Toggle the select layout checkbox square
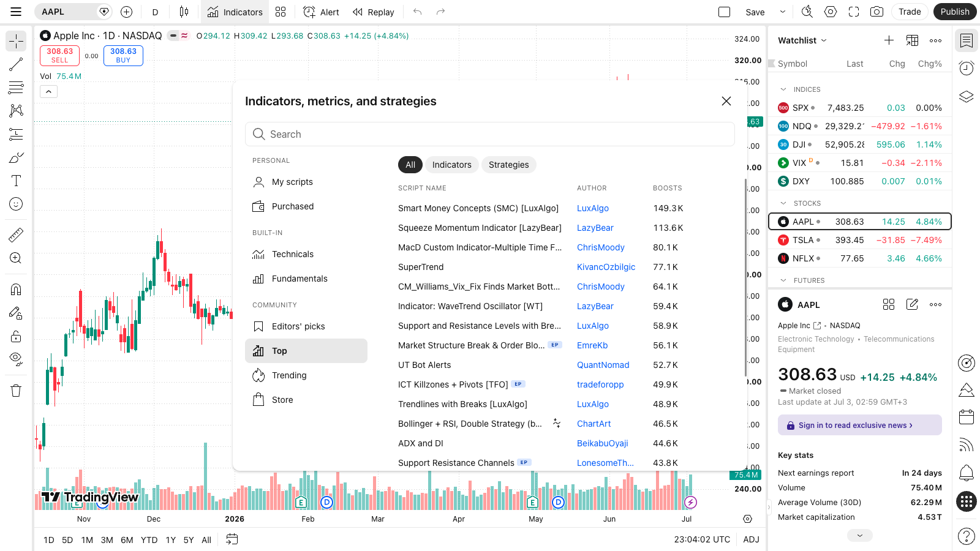Viewport: 980px width, 551px height. coord(725,12)
